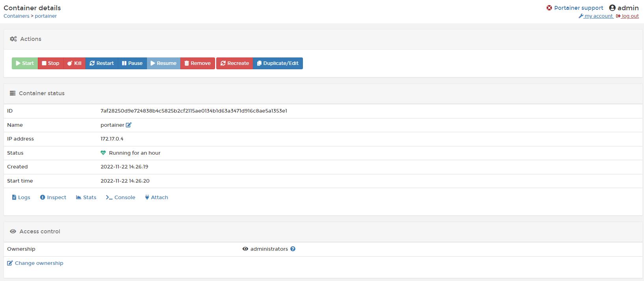Restart the container
644x281 pixels.
102,63
